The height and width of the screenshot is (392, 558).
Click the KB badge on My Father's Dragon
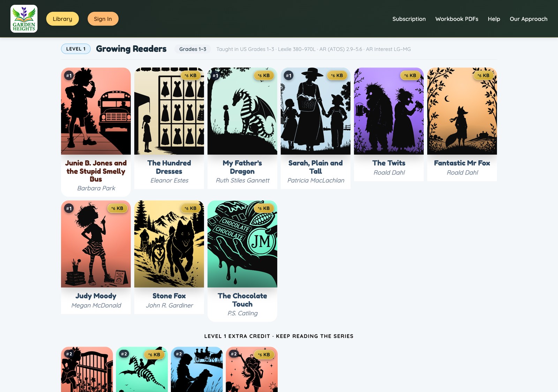pyautogui.click(x=264, y=75)
